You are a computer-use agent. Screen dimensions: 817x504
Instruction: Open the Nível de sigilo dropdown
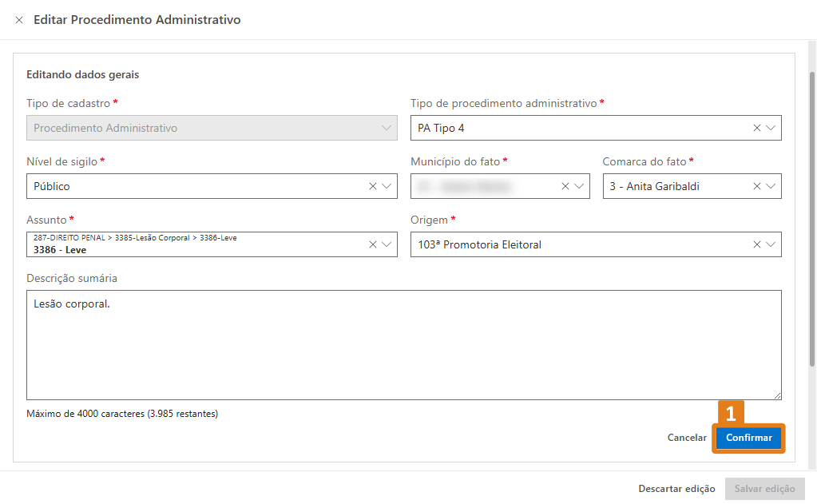[x=387, y=186]
